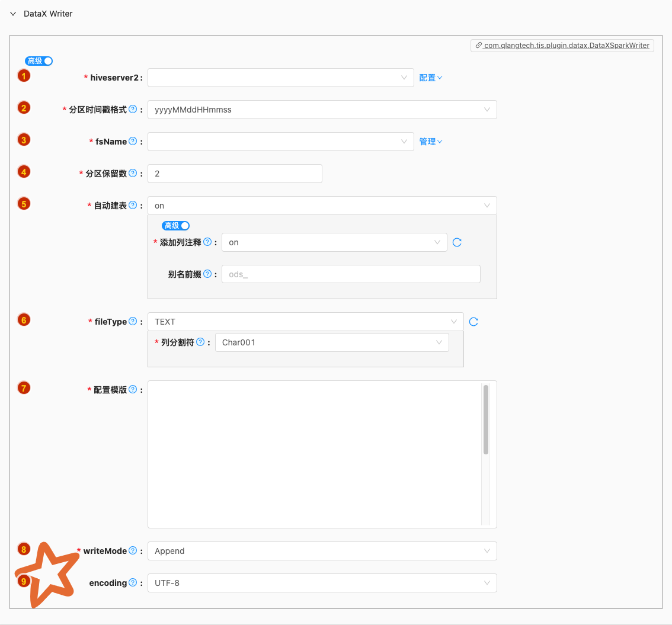Show help for writeMode
This screenshot has height=625, width=672.
[x=133, y=550]
